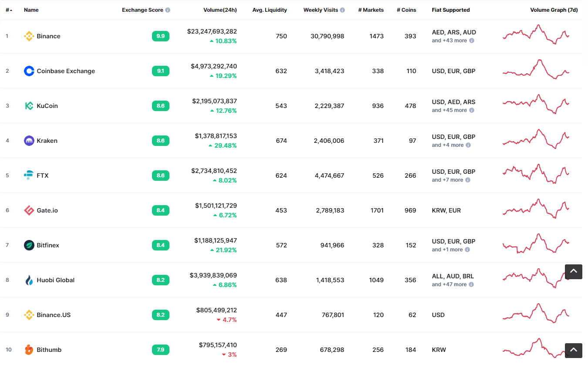Open the Exchange Score info icon
The height and width of the screenshot is (365, 588).
pyautogui.click(x=168, y=10)
